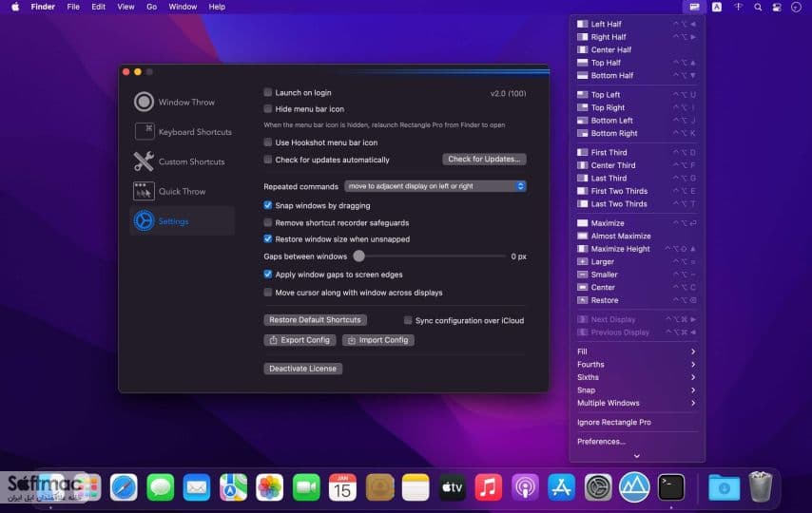Choose Left Half icon in menu
The image size is (812, 513).
pyautogui.click(x=583, y=24)
